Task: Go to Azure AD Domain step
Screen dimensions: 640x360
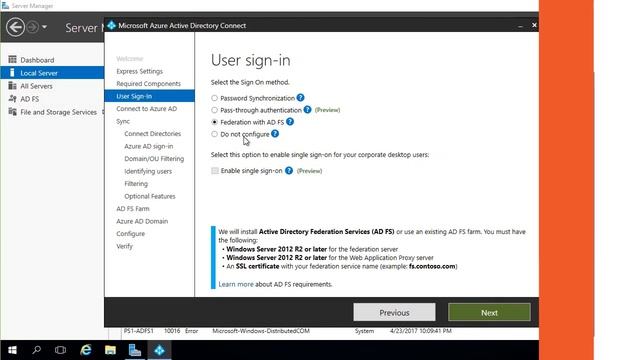Action: tap(142, 221)
